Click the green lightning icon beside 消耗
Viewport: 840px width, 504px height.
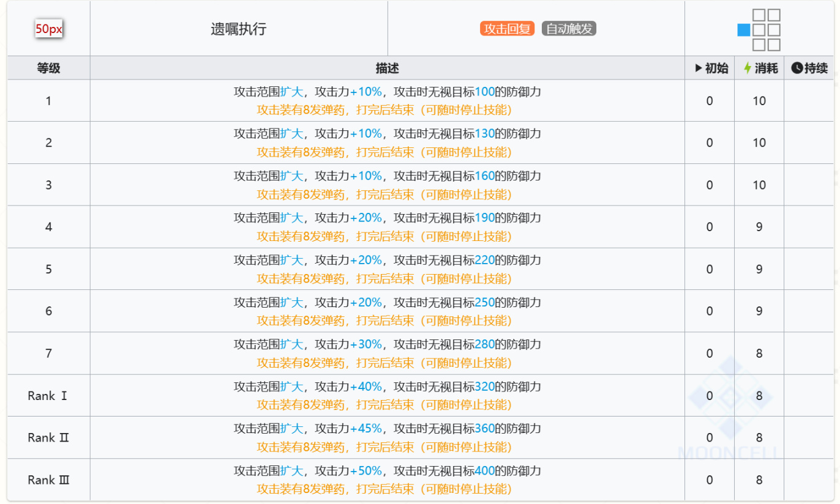748,68
